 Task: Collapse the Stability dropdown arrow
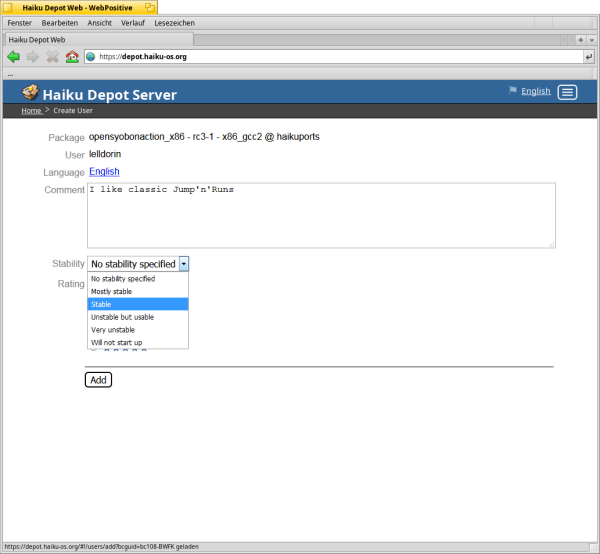click(x=184, y=264)
